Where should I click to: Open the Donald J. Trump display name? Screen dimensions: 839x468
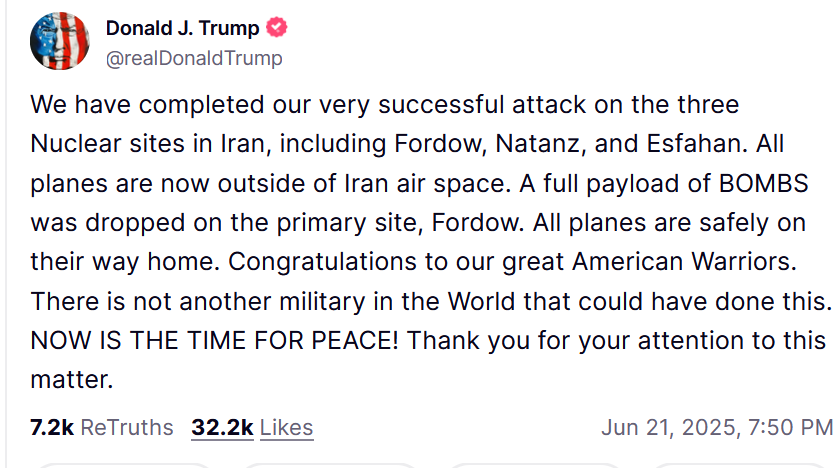(182, 28)
